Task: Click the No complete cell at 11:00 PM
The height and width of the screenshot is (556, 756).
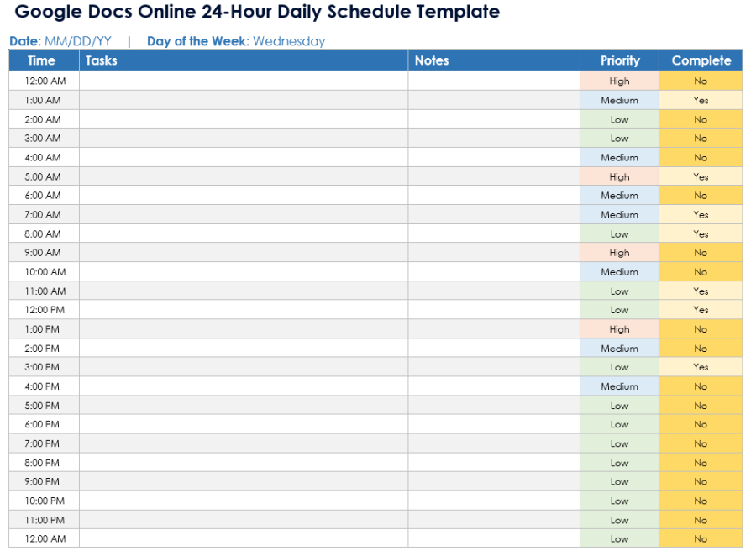Action: 701,520
